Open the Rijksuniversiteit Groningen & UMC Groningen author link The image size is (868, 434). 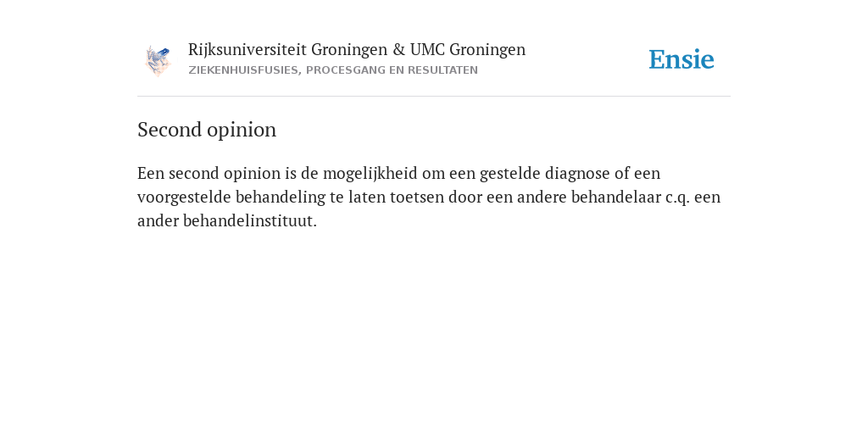357,50
